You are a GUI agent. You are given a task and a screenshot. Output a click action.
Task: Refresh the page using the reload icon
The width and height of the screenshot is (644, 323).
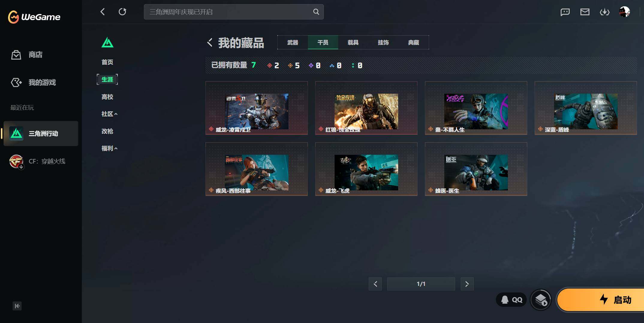coord(122,12)
